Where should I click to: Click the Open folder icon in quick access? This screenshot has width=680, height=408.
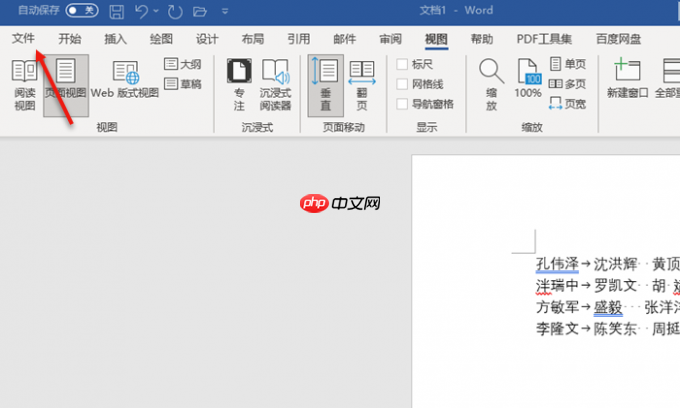click(199, 11)
